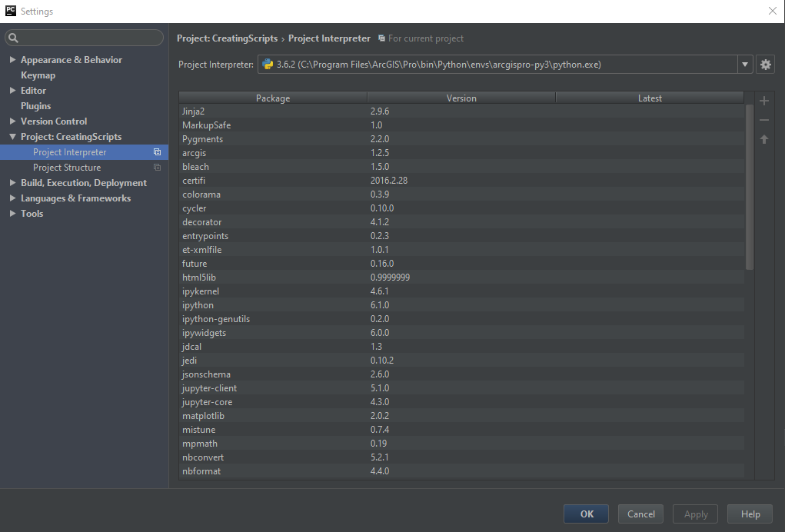Select the future package row
The height and width of the screenshot is (532, 785).
tap(461, 264)
